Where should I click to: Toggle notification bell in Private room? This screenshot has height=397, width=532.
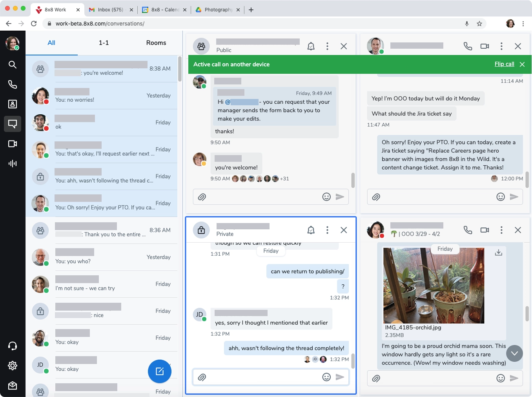[x=311, y=230]
